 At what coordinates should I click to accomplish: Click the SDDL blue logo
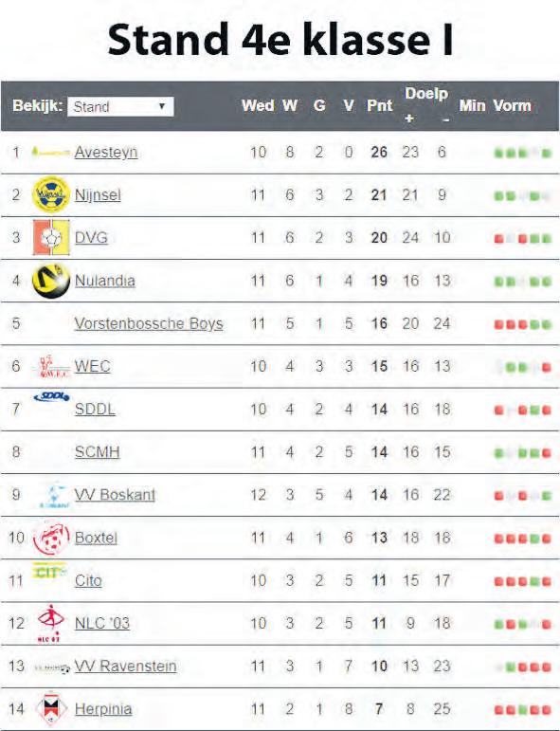click(52, 396)
